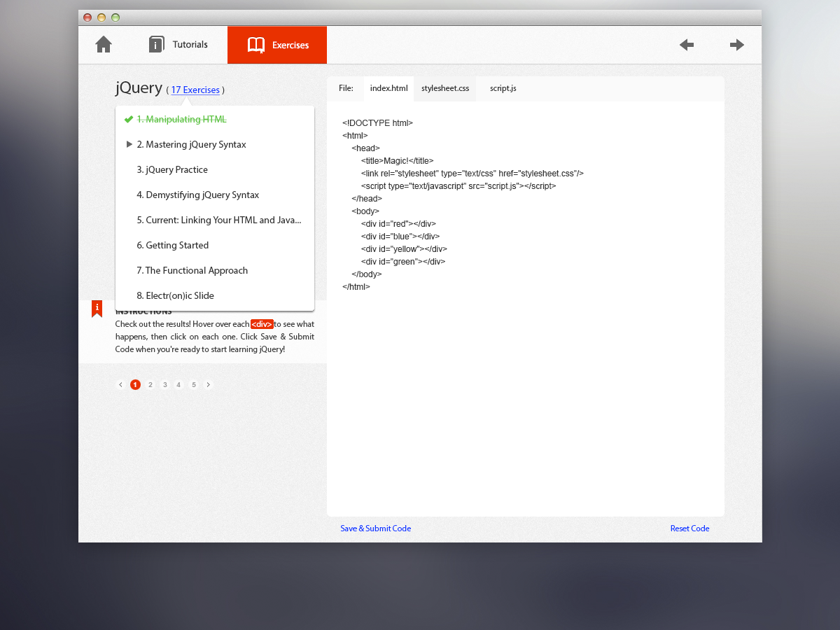Switch to stylesheet.css file tab
This screenshot has height=630, width=840.
(x=445, y=88)
